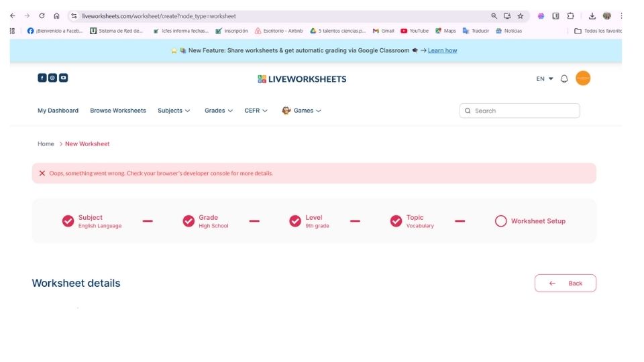Select the Subject step checkmark
Image resolution: width=644 pixels, height=362 pixels.
68,221
